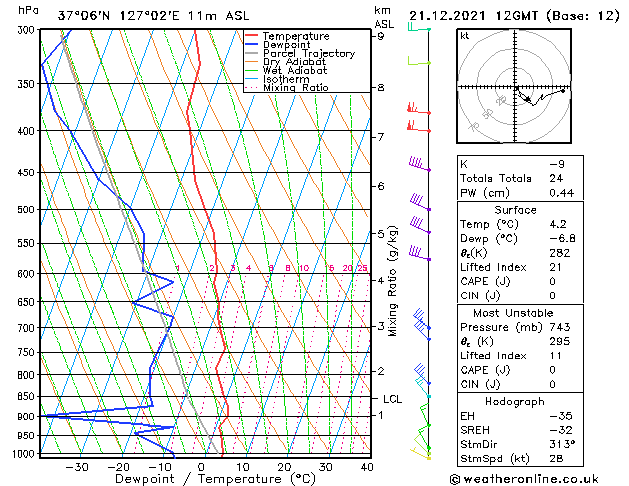Select the 300 pressure level label
This screenshot has height=486, width=629.
click(28, 30)
